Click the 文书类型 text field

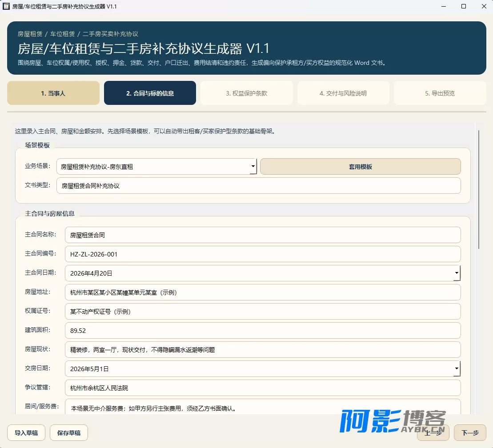258,186
